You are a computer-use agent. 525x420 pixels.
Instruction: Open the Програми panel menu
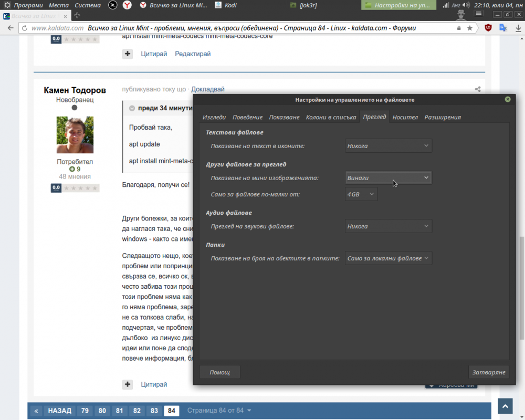coord(24,5)
